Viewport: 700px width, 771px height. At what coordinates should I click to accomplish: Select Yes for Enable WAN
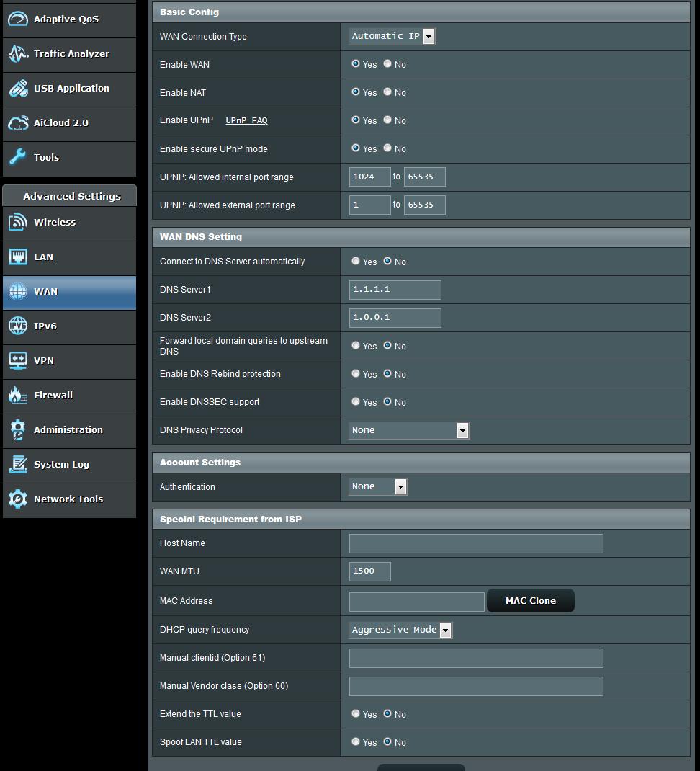tap(356, 64)
